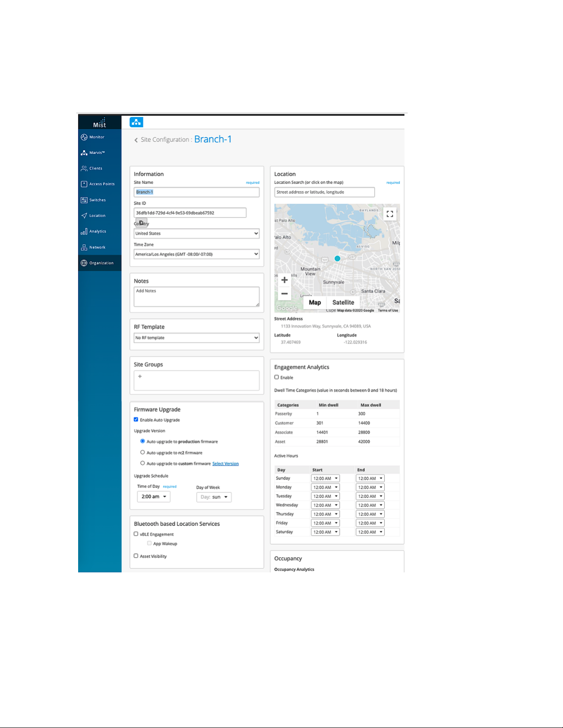Open the RF Template dropdown

(196, 338)
